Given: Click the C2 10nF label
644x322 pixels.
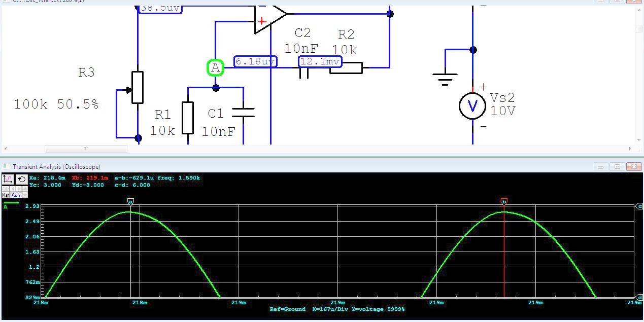Looking at the screenshot, I should click(x=301, y=41).
